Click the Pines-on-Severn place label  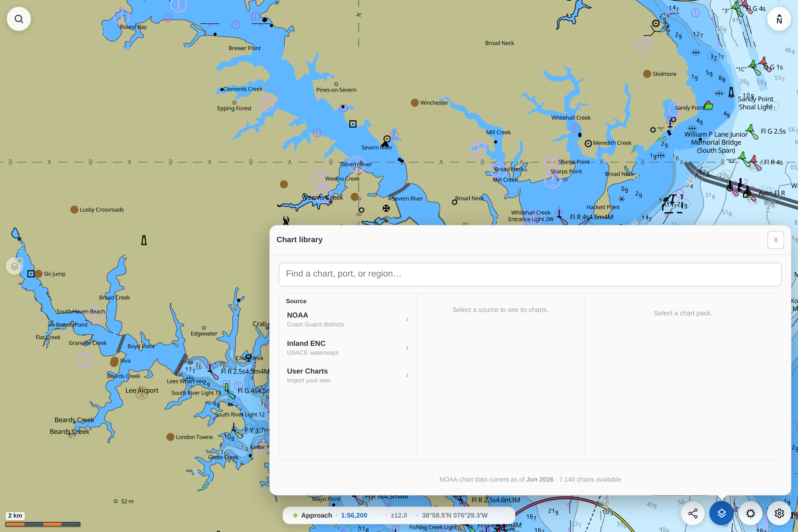click(336, 90)
